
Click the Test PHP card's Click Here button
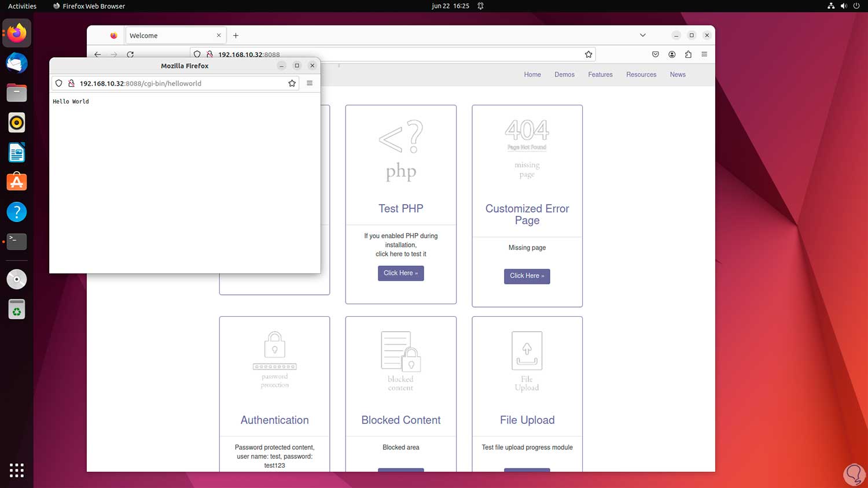[x=400, y=273]
